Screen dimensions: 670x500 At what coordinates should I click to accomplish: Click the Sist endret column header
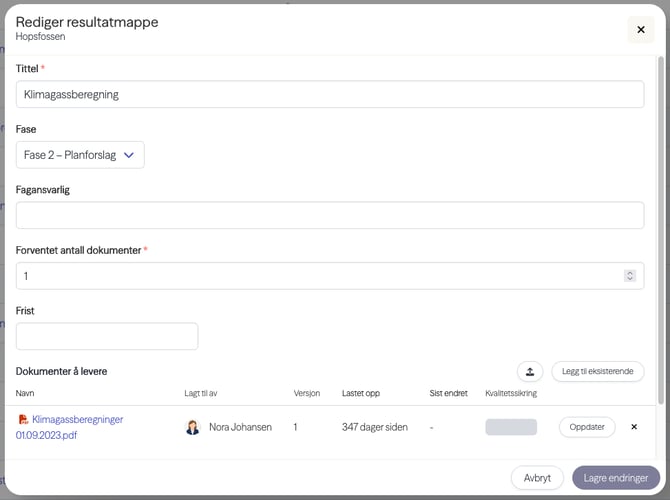(448, 394)
